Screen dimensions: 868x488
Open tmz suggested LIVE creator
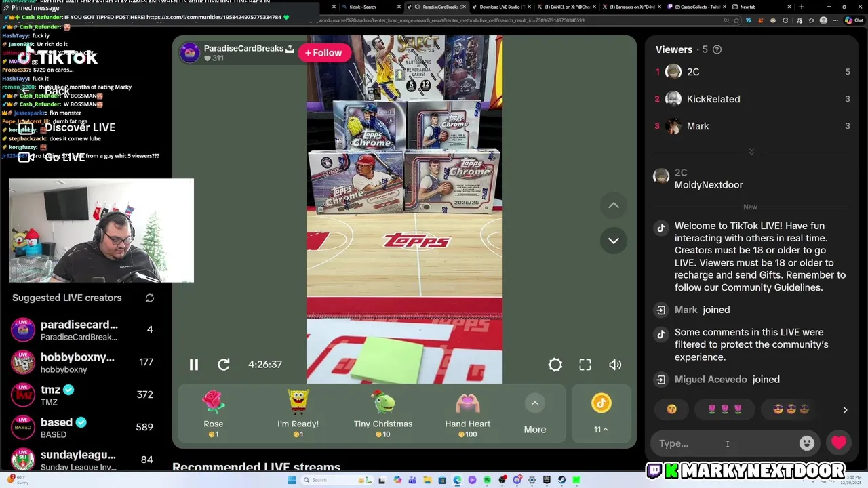point(86,395)
